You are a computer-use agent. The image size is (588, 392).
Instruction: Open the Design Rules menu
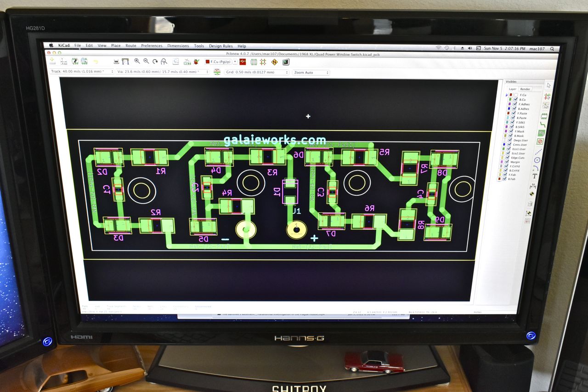click(x=220, y=46)
